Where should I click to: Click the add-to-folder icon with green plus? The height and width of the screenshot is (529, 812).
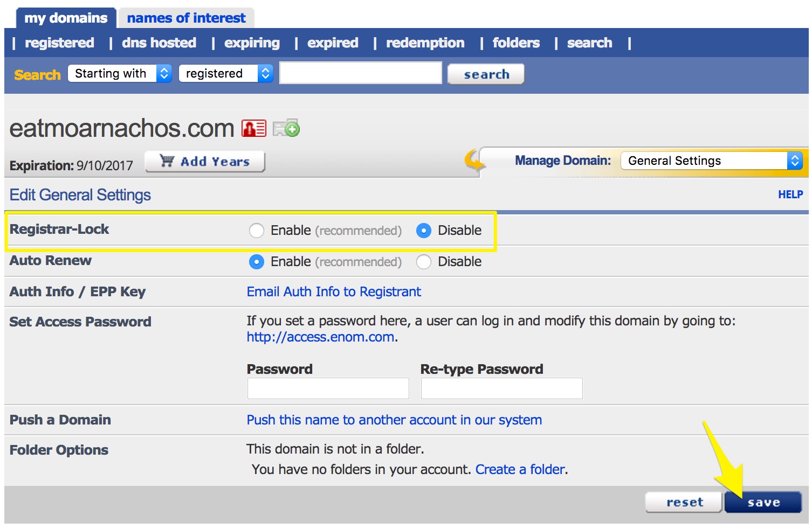[286, 128]
